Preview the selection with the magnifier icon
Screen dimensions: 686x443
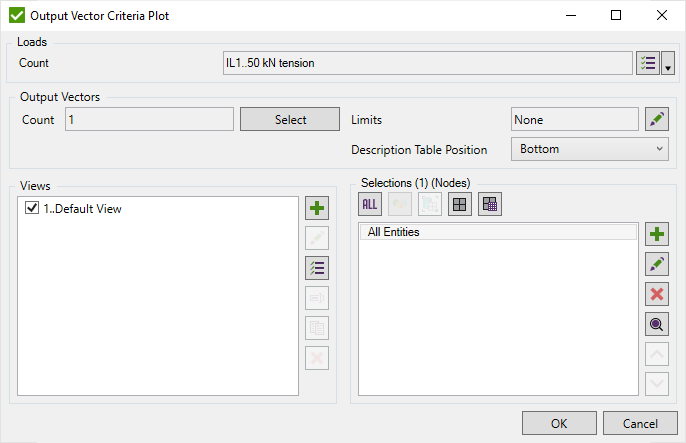657,324
